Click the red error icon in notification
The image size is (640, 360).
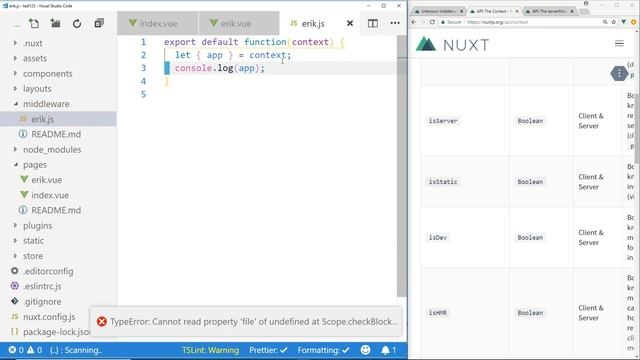102,322
